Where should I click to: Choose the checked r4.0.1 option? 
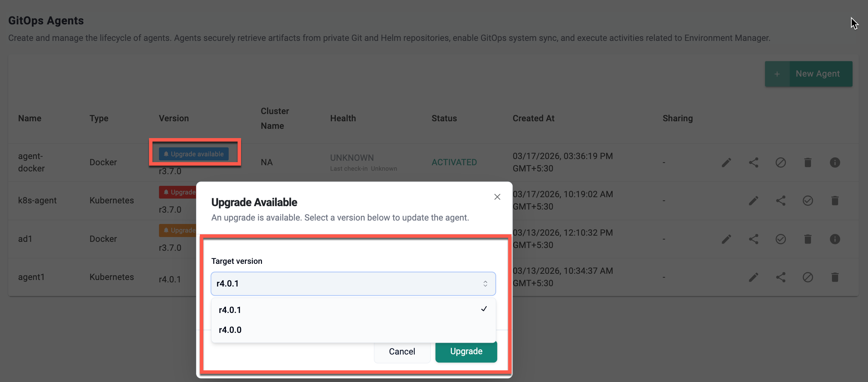(x=230, y=310)
